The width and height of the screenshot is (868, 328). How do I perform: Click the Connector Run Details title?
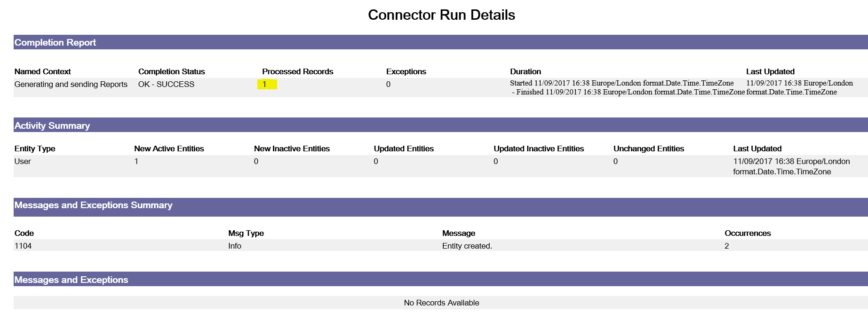(x=441, y=15)
